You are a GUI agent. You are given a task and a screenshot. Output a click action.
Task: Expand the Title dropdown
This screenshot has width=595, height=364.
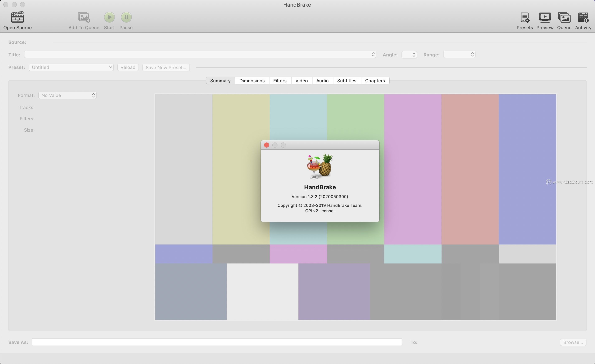click(200, 54)
